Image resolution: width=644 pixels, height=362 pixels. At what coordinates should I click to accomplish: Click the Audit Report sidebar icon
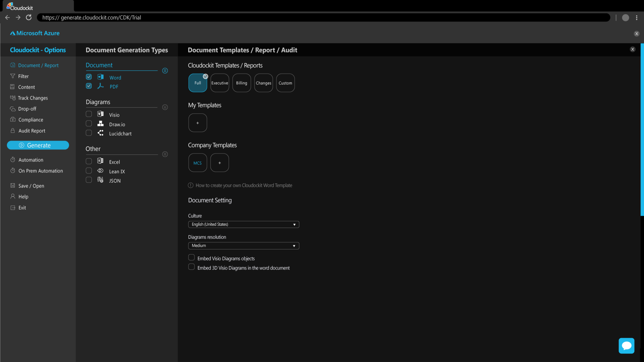point(13,130)
